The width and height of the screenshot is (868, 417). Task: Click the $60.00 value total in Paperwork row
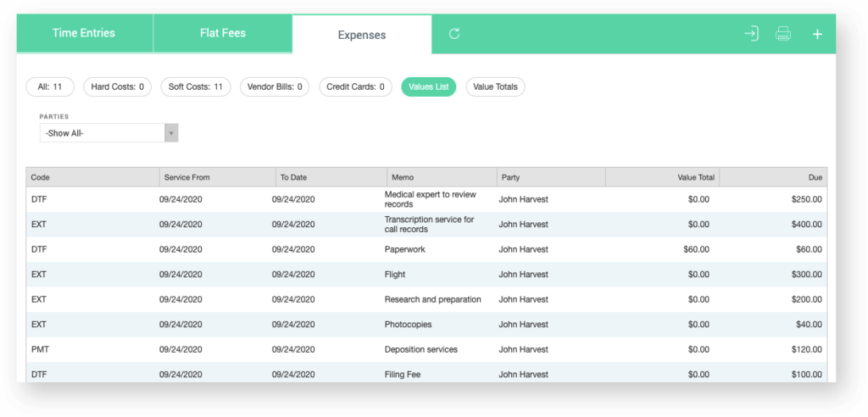697,249
